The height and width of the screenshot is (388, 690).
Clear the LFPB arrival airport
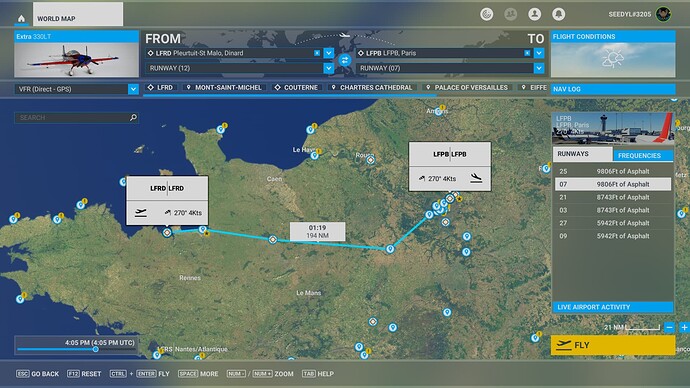(x=527, y=53)
